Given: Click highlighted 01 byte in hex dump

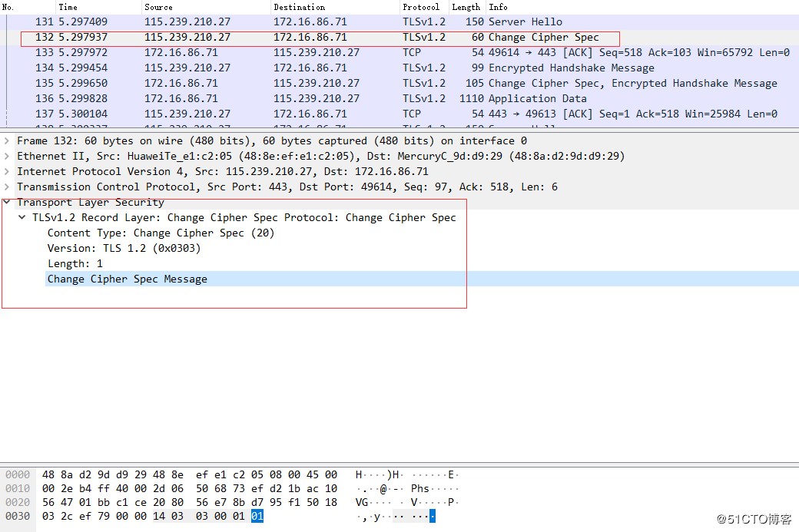Looking at the screenshot, I should pos(257,517).
